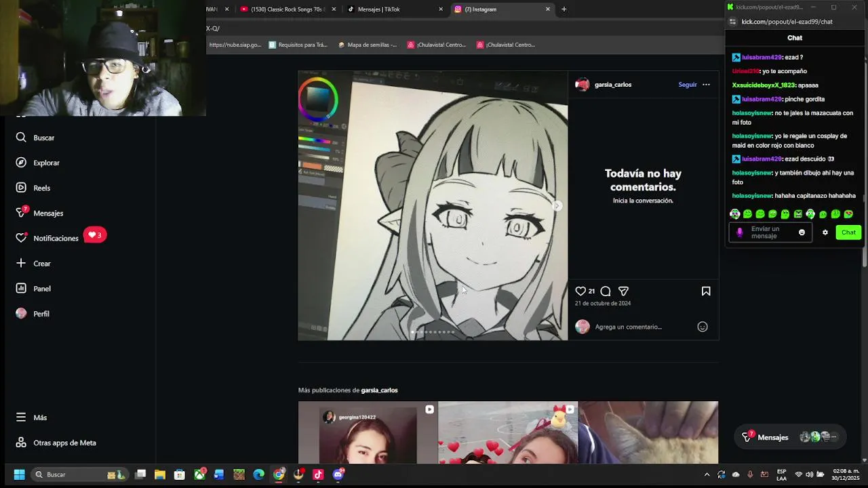This screenshot has height=488, width=868.
Task: Click the 21 likes count
Action: coord(591,291)
